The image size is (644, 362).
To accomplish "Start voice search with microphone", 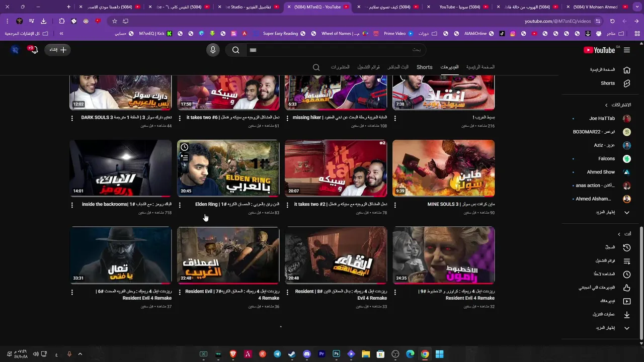I will point(213,50).
